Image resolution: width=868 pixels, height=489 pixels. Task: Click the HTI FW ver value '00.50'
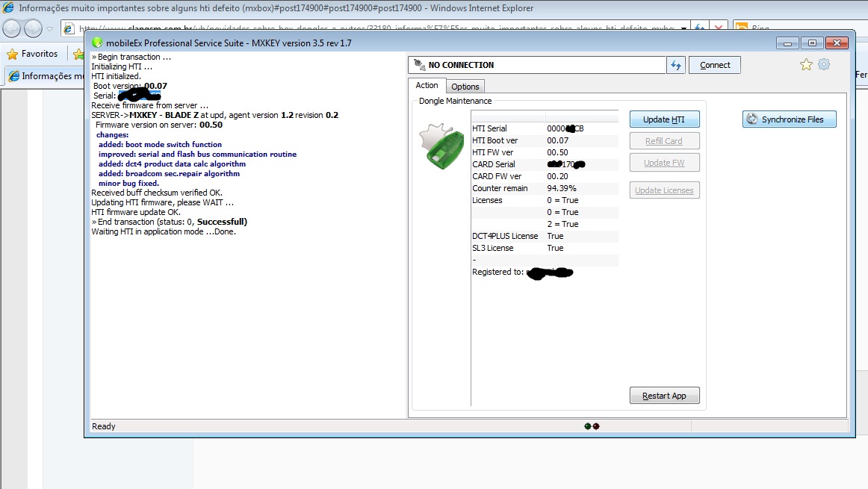[x=557, y=152]
